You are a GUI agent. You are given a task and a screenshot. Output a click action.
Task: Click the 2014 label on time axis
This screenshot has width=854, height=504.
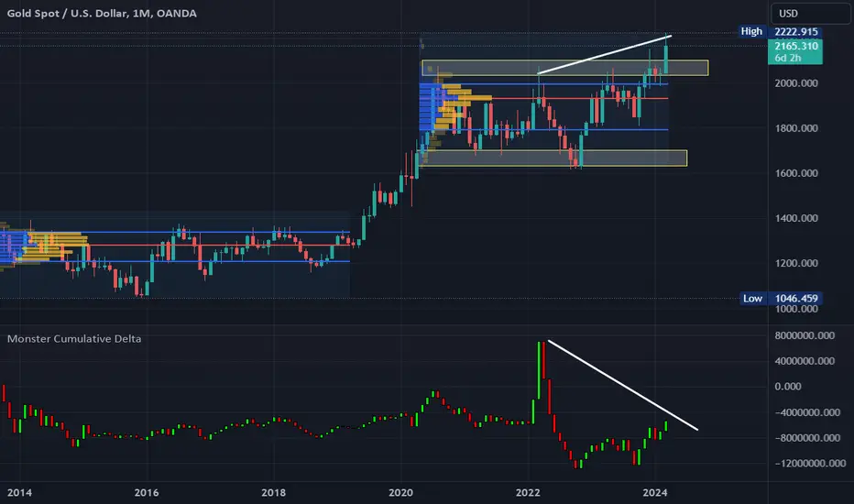(x=19, y=493)
